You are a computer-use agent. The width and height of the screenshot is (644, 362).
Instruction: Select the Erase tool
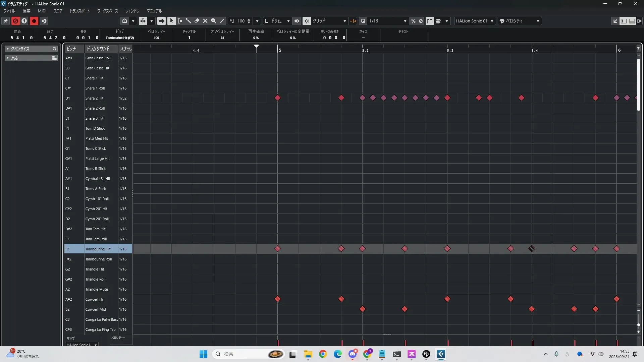(197, 21)
